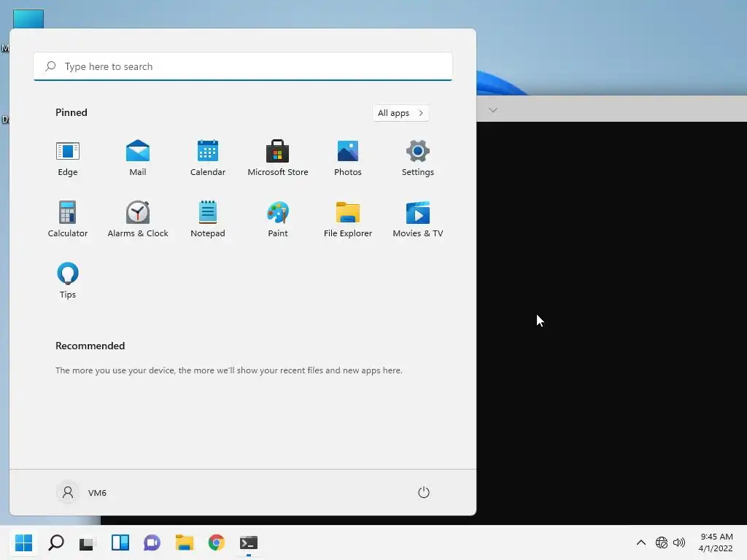Open Task View on the taskbar

(x=88, y=542)
